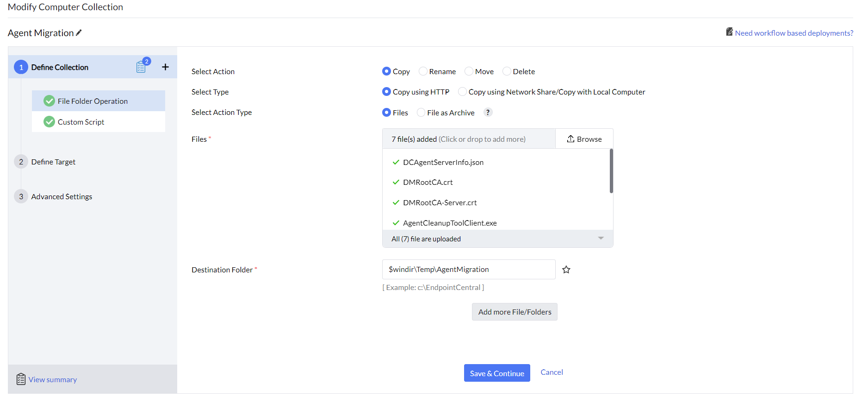Image resolution: width=868 pixels, height=397 pixels.
Task: Click the question mark help icon
Action: [488, 112]
